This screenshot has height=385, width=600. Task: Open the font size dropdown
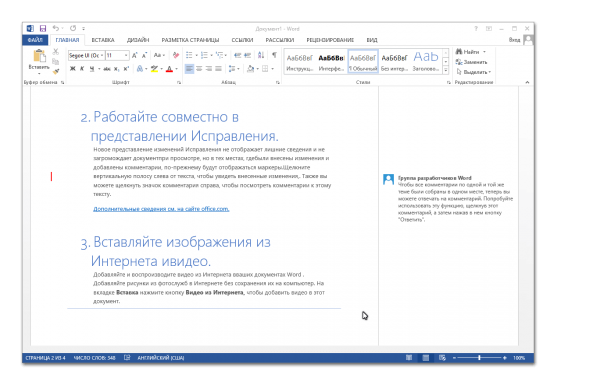(x=126, y=55)
